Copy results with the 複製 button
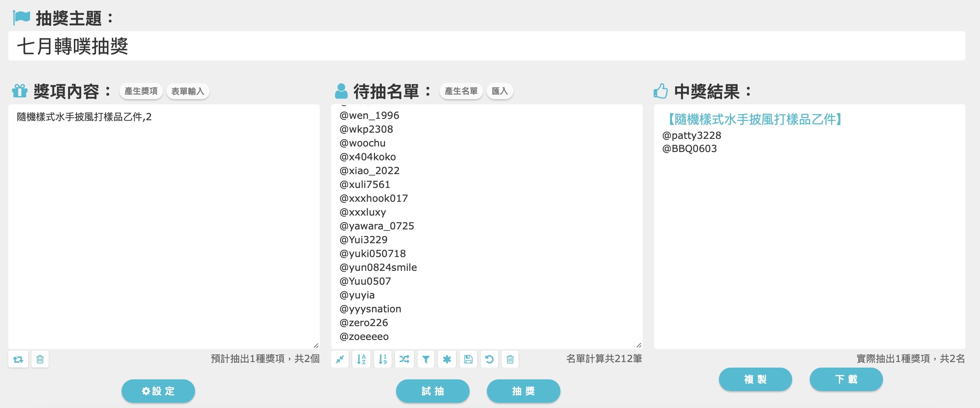This screenshot has height=408, width=980. pyautogui.click(x=756, y=379)
